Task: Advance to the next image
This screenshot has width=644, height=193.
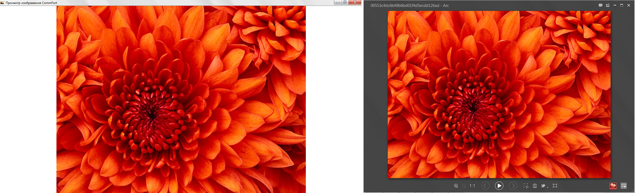Action: (x=513, y=186)
